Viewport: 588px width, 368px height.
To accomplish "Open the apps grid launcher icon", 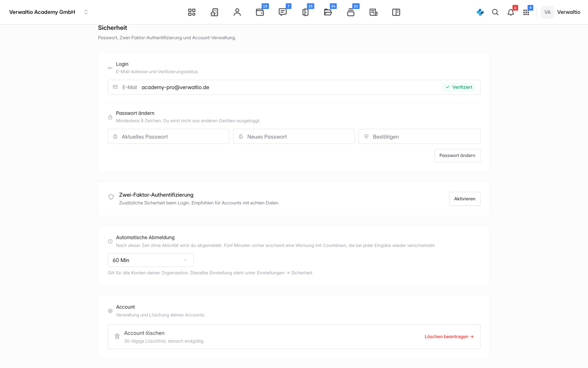I will (x=526, y=12).
